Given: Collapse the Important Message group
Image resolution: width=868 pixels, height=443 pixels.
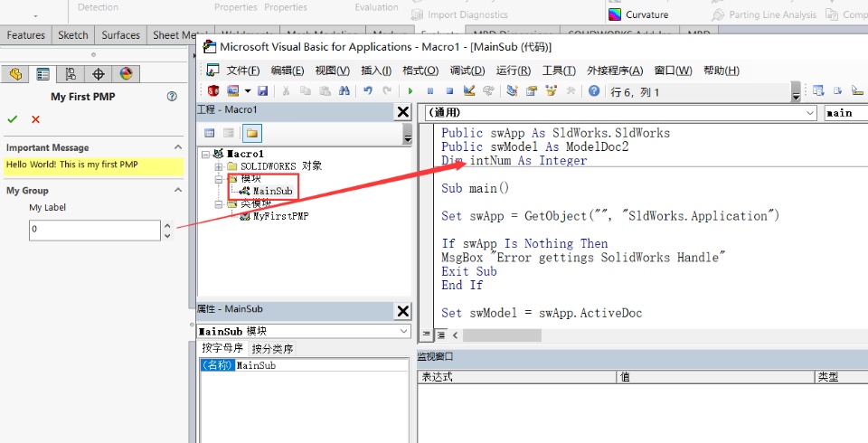Looking at the screenshot, I should 178,147.
